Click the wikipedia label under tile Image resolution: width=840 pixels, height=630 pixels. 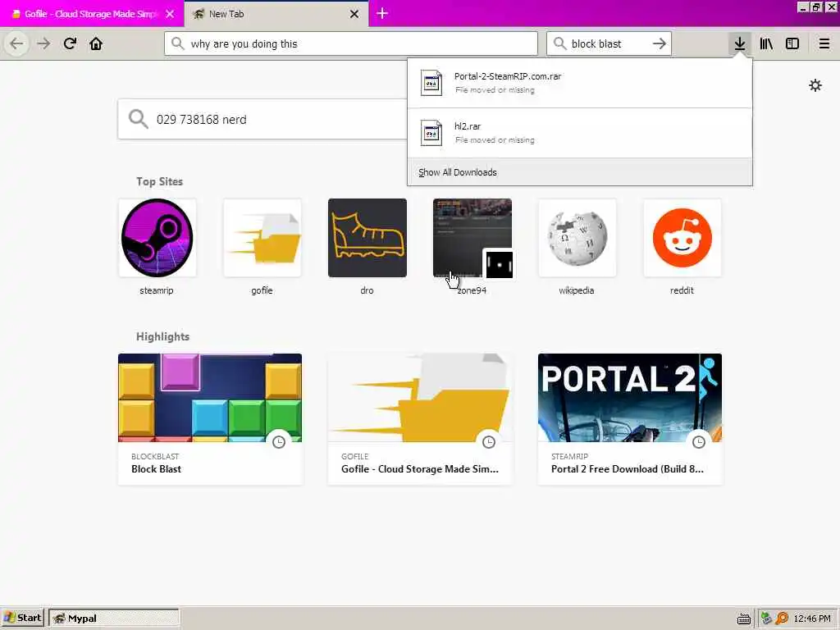[x=577, y=290]
